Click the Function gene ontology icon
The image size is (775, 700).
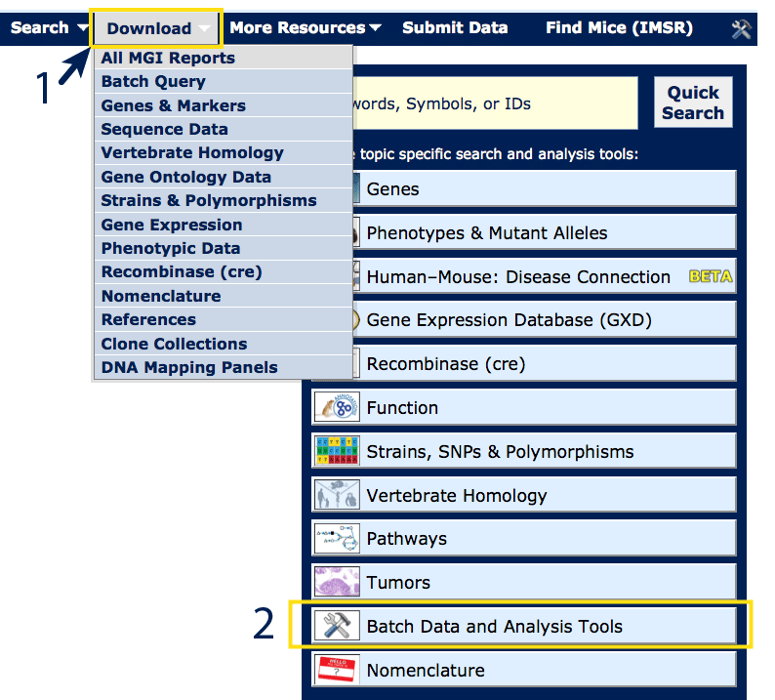pos(337,407)
